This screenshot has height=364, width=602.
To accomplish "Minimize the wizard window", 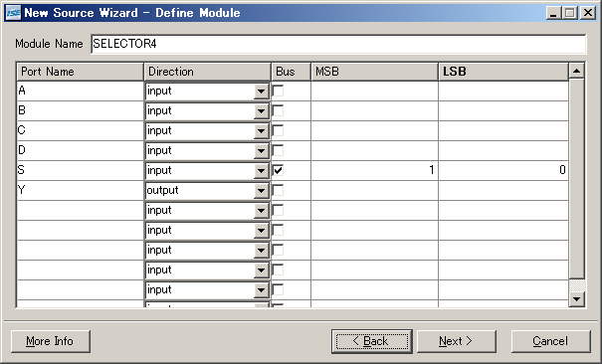I will tap(553, 13).
